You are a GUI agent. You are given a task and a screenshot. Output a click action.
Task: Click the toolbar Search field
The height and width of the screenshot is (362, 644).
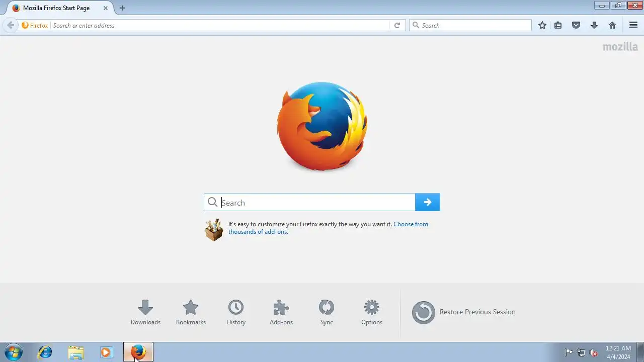470,25
